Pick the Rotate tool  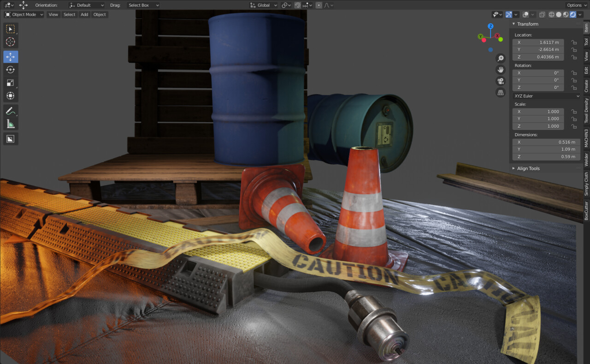point(11,70)
